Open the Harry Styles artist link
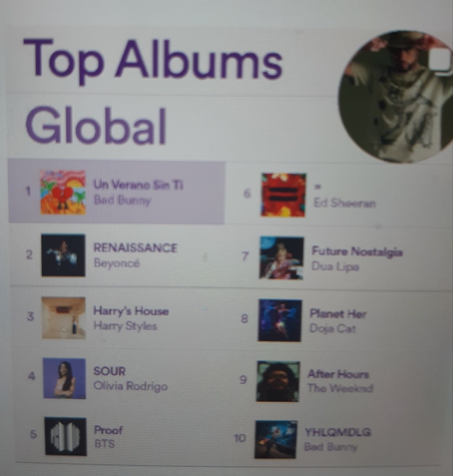Screen dimensions: 453x476 [x=125, y=326]
